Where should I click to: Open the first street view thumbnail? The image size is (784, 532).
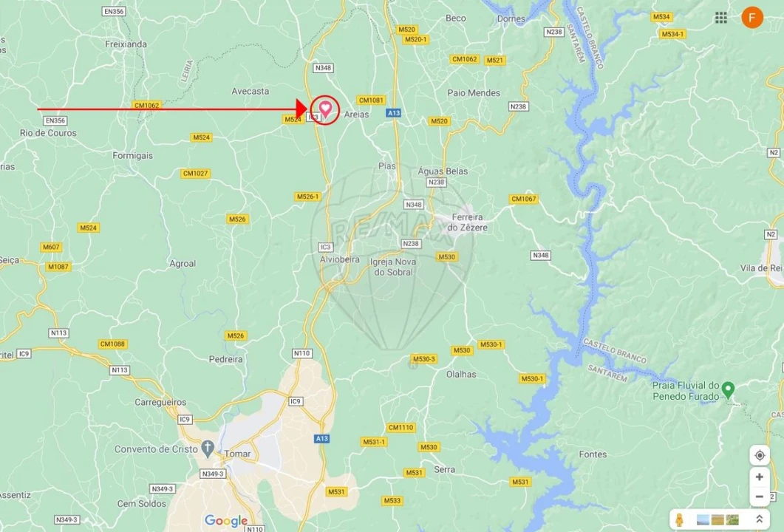[703, 519]
